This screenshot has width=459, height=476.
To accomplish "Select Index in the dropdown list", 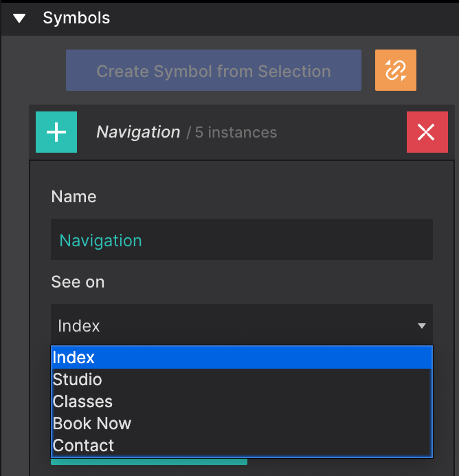I will tap(242, 358).
